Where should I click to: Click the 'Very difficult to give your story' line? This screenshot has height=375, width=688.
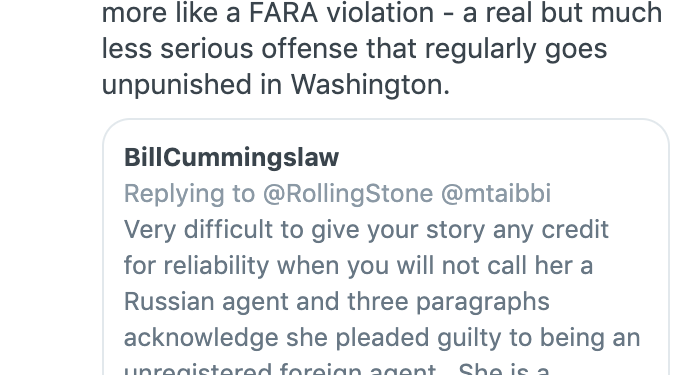(x=366, y=229)
